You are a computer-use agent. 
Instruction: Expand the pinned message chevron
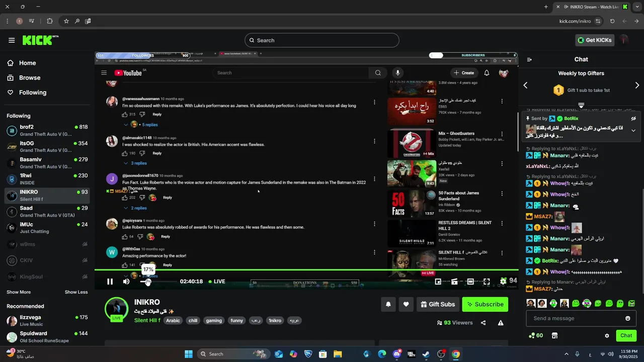point(633,130)
